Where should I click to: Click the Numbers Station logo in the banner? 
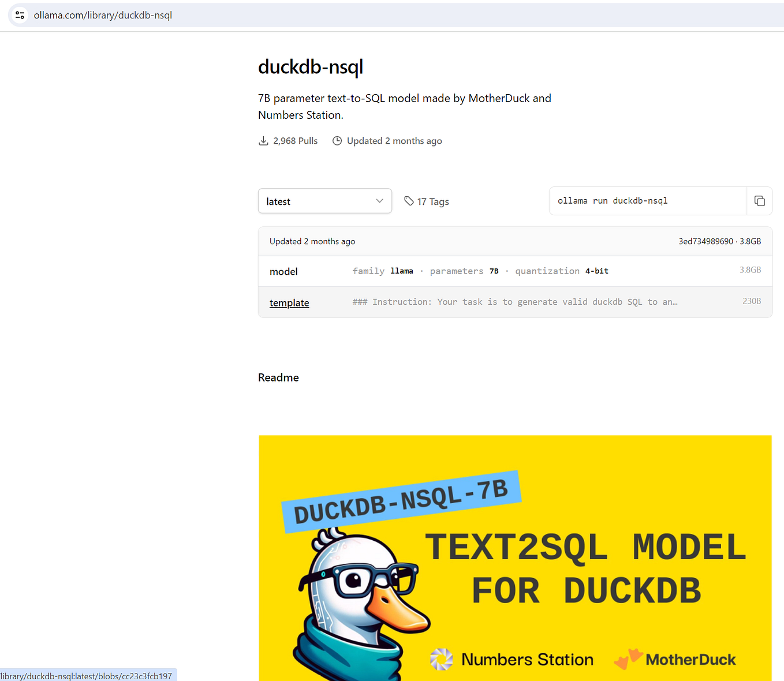pos(442,659)
